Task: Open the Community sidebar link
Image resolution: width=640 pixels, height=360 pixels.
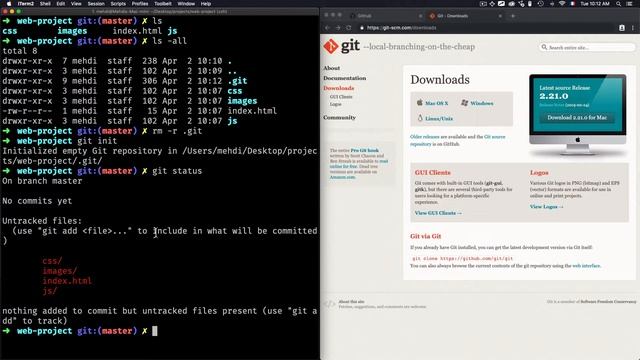Action: pos(339,118)
